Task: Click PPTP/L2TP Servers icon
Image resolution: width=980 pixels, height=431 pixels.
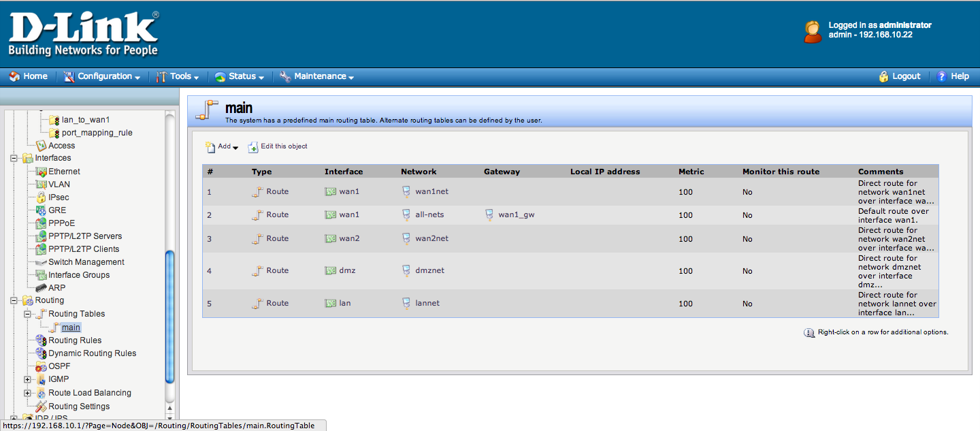Action: pyautogui.click(x=41, y=236)
